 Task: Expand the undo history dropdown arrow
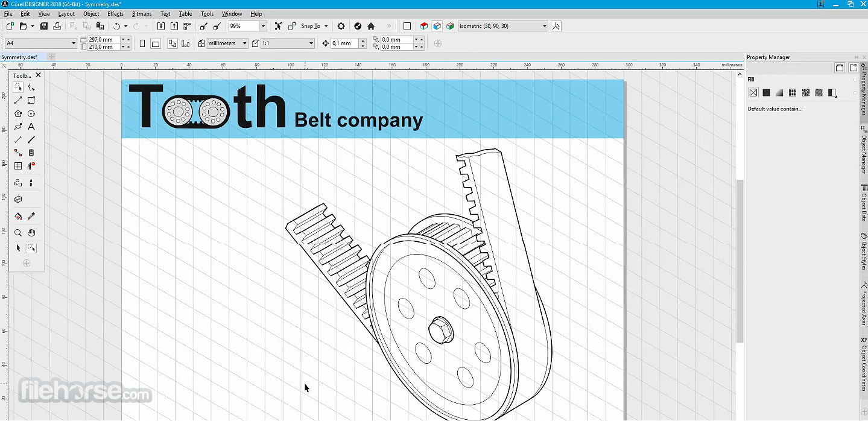[x=125, y=26]
